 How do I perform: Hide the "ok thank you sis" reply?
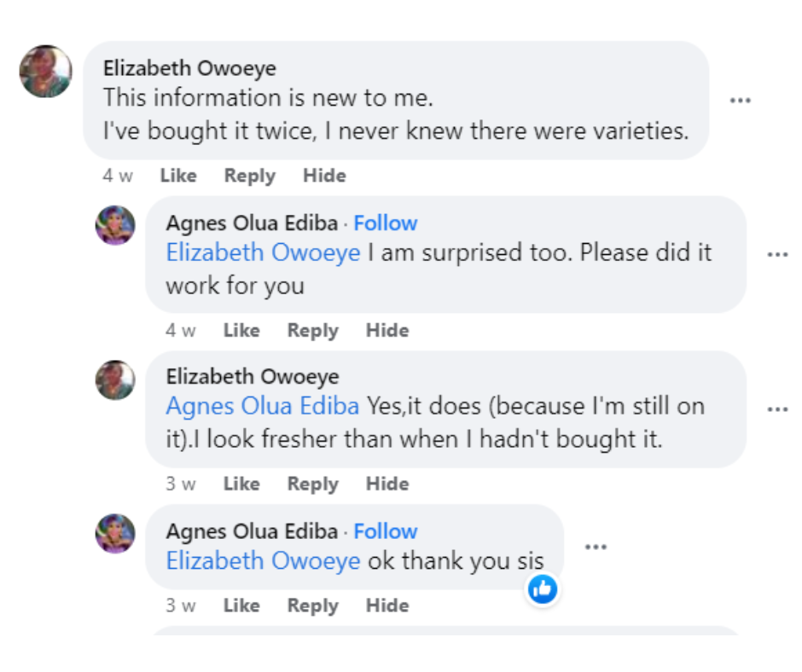(x=387, y=605)
